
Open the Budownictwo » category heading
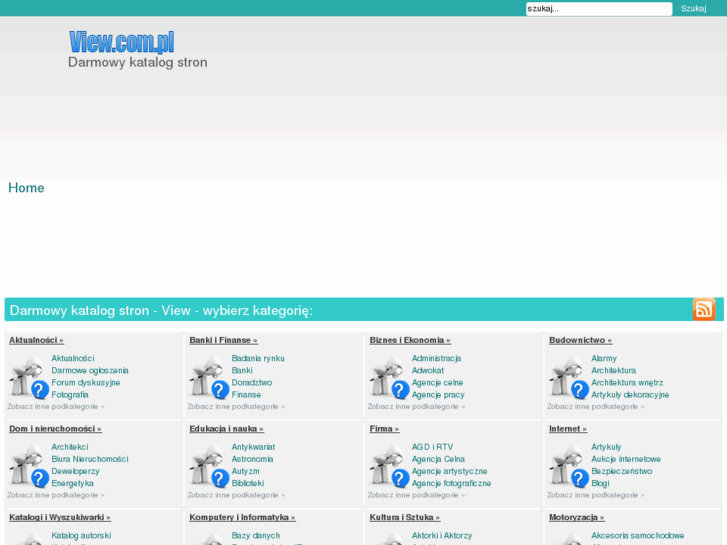pyautogui.click(x=580, y=340)
